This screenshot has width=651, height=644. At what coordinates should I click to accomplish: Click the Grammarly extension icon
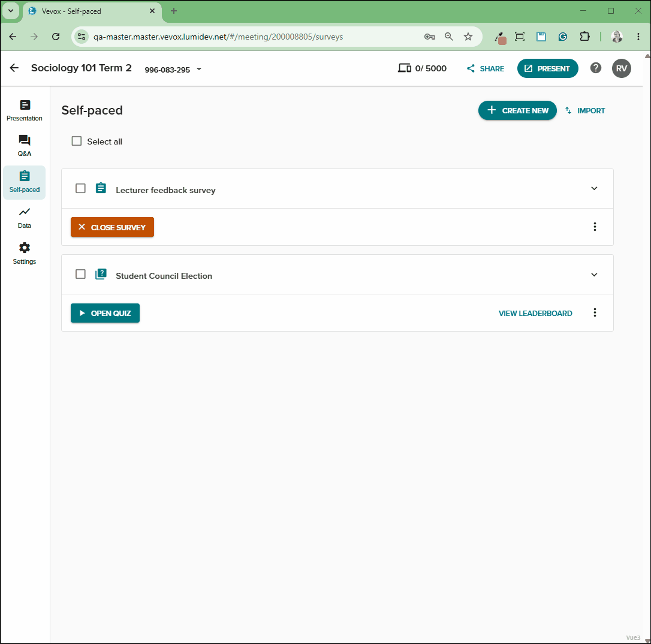tap(562, 37)
